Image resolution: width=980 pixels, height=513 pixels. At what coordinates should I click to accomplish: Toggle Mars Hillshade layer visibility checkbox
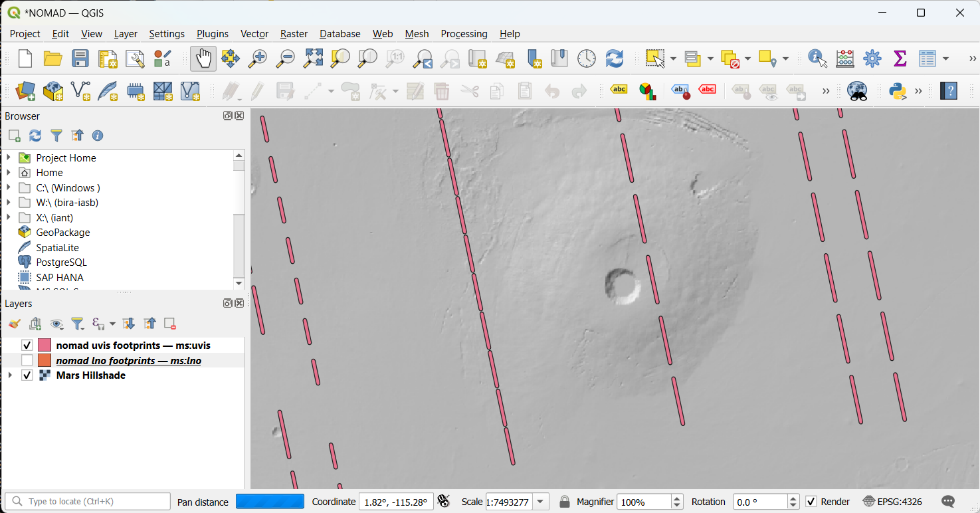(27, 375)
